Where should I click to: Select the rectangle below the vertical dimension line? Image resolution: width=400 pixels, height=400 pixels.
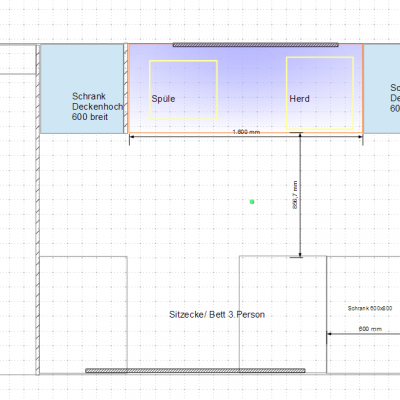(283, 314)
